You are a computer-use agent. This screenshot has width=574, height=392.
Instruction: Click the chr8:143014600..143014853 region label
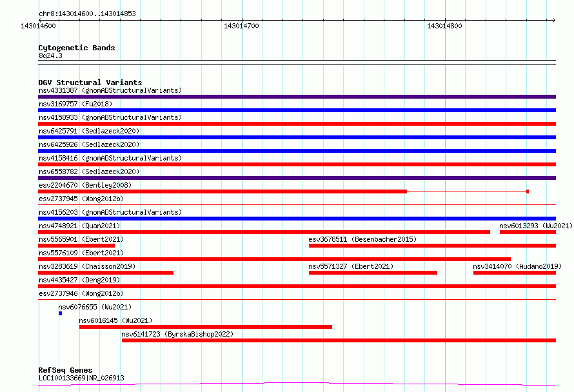click(x=87, y=14)
